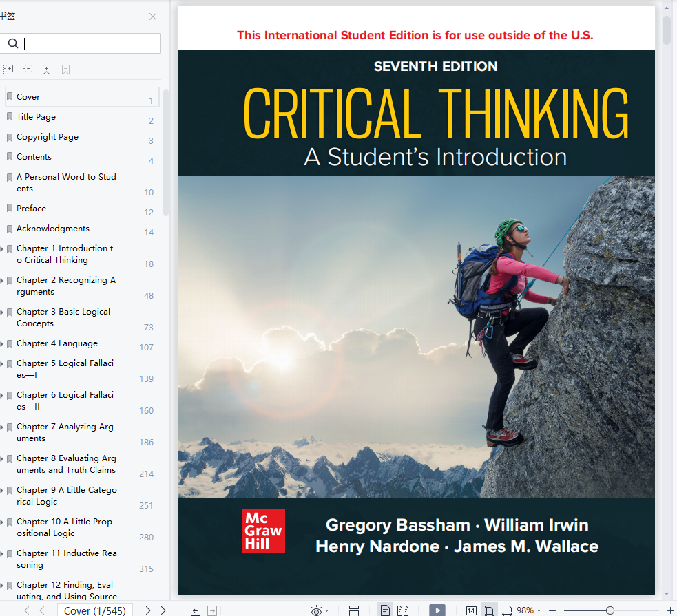677x616 pixels.
Task: Select Chapter 11 Inductive Reasoning bookmark
Action: (67, 559)
